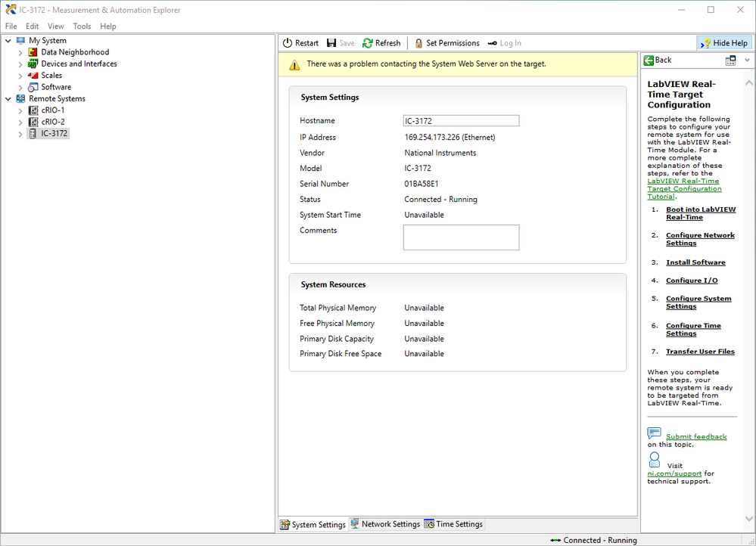This screenshot has width=756, height=546.
Task: Click inside the Hostname text field
Action: tap(461, 121)
